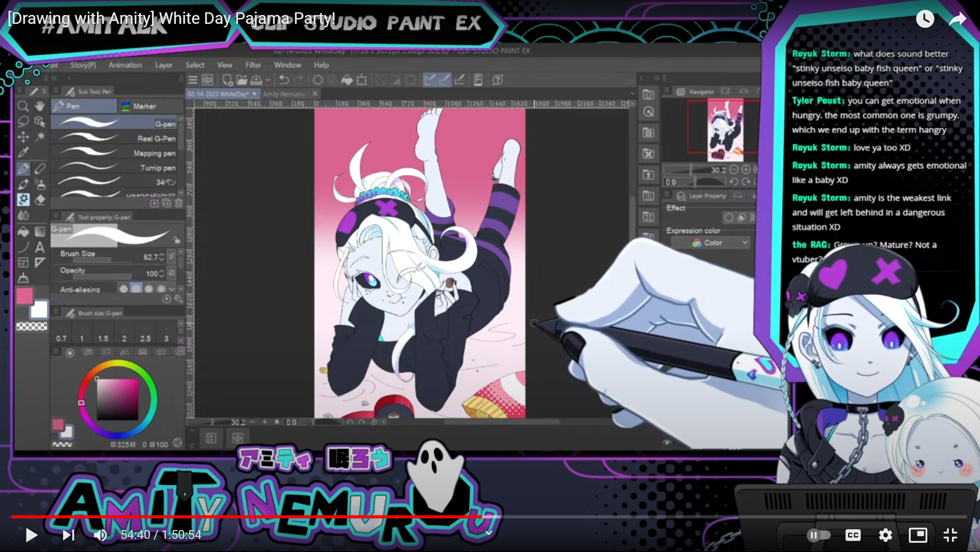
Task: Open the Animation menu
Action: pyautogui.click(x=125, y=65)
